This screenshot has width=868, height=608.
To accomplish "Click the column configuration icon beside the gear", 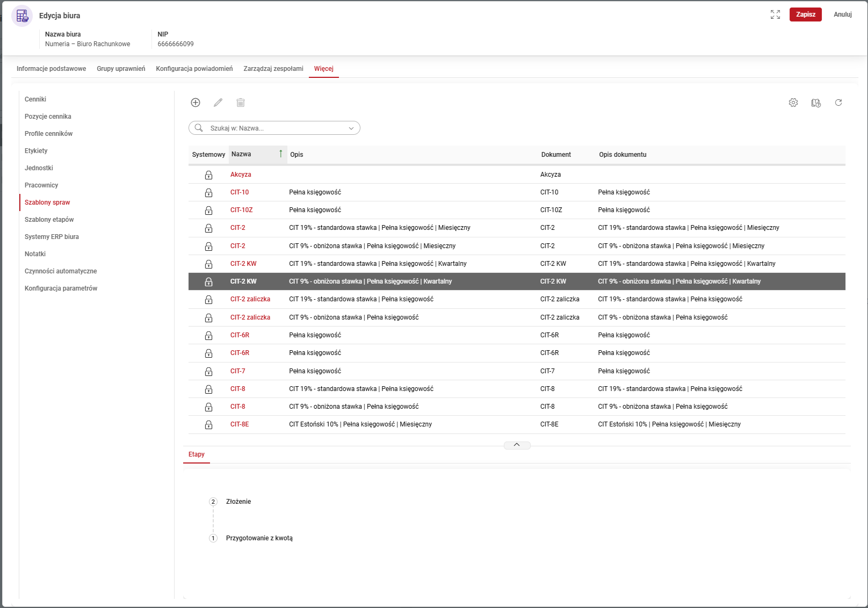I will (x=816, y=103).
